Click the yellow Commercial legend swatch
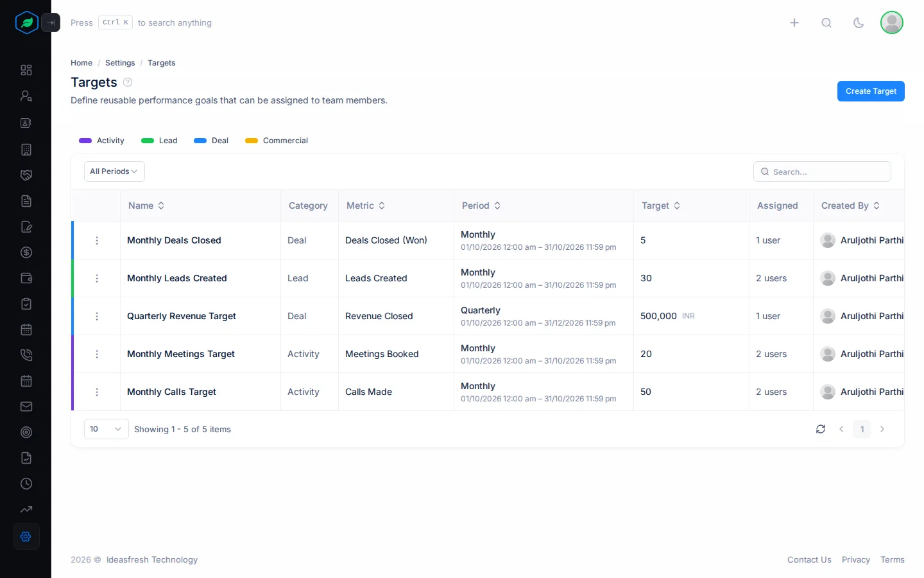This screenshot has width=924, height=578. pyautogui.click(x=252, y=141)
